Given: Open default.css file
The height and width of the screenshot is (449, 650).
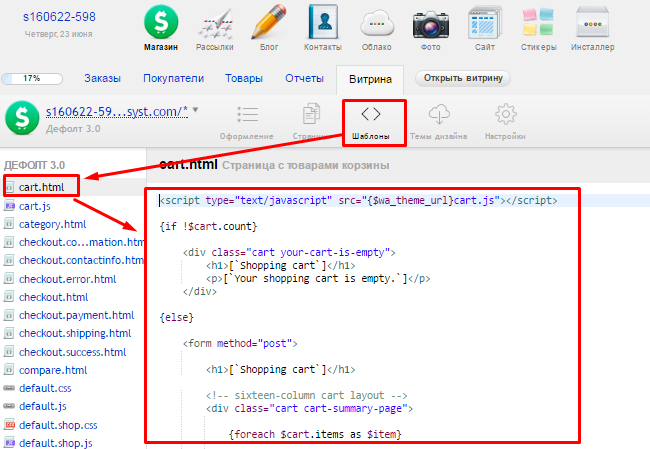Looking at the screenshot, I should tap(45, 388).
